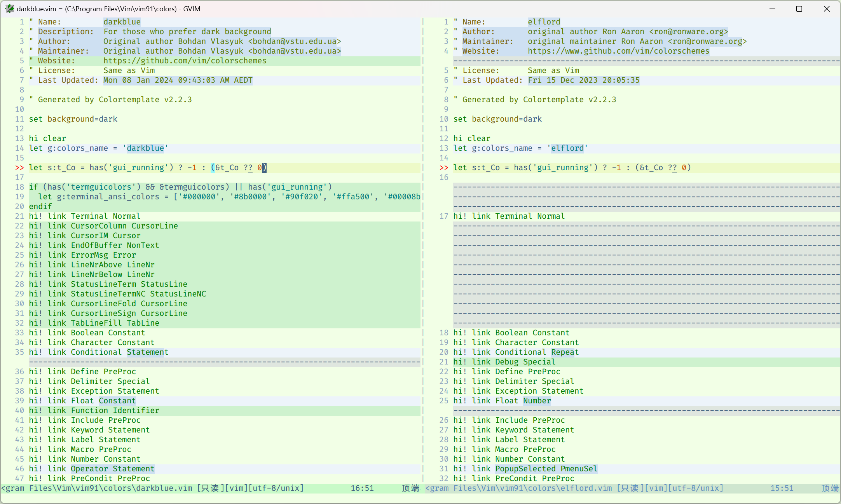Click 'hi clear' line in left pane
This screenshot has width=841, height=504.
[x=47, y=139]
